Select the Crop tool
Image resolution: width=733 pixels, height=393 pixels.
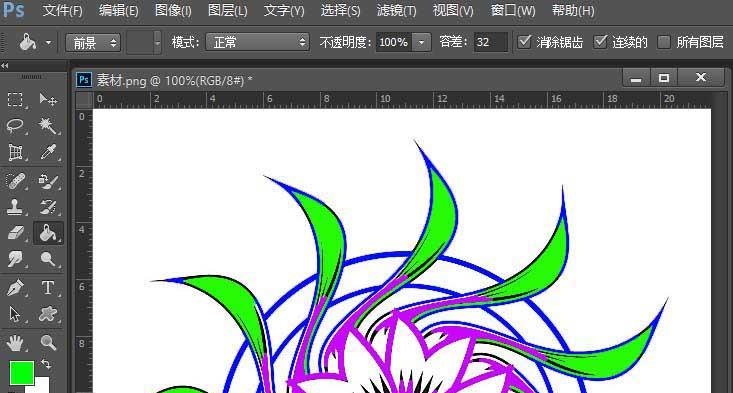(x=15, y=152)
